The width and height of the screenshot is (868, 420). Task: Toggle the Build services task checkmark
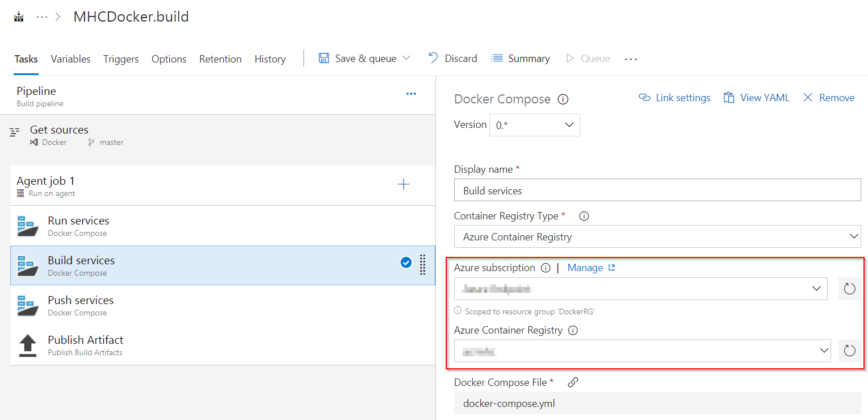pyautogui.click(x=406, y=262)
